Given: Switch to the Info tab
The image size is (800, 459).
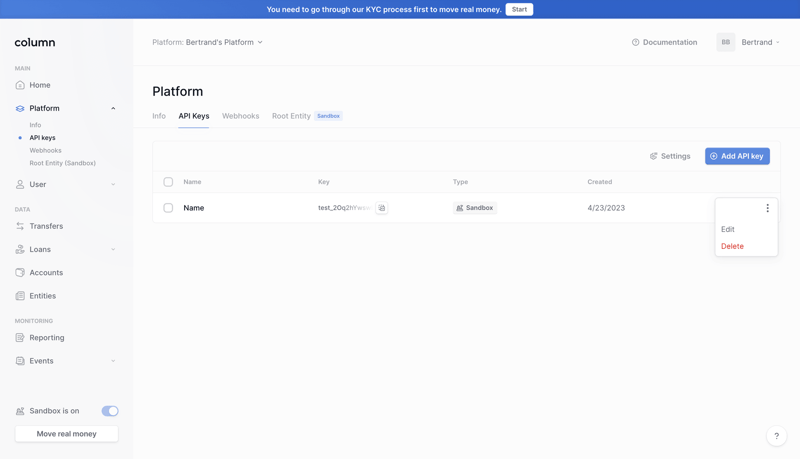Looking at the screenshot, I should click(x=159, y=116).
